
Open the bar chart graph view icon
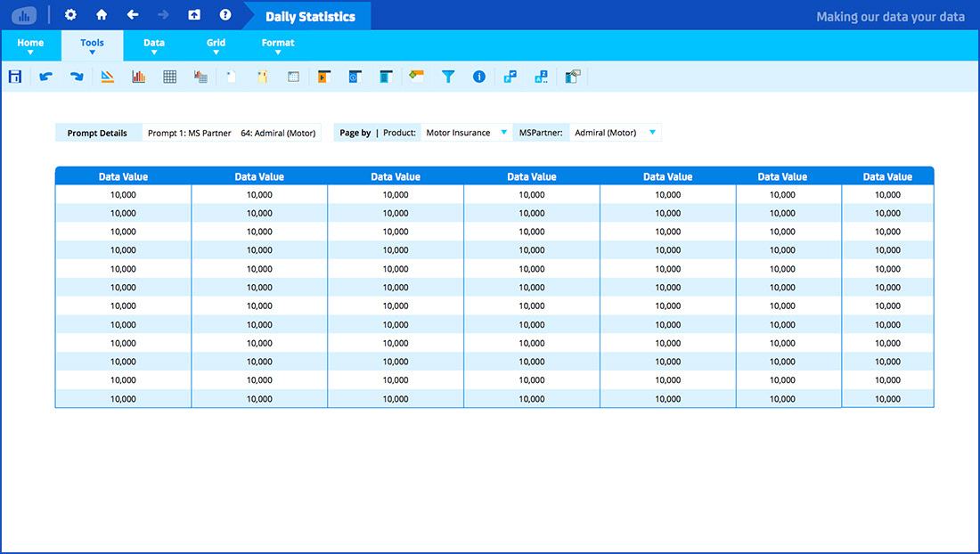click(x=138, y=77)
